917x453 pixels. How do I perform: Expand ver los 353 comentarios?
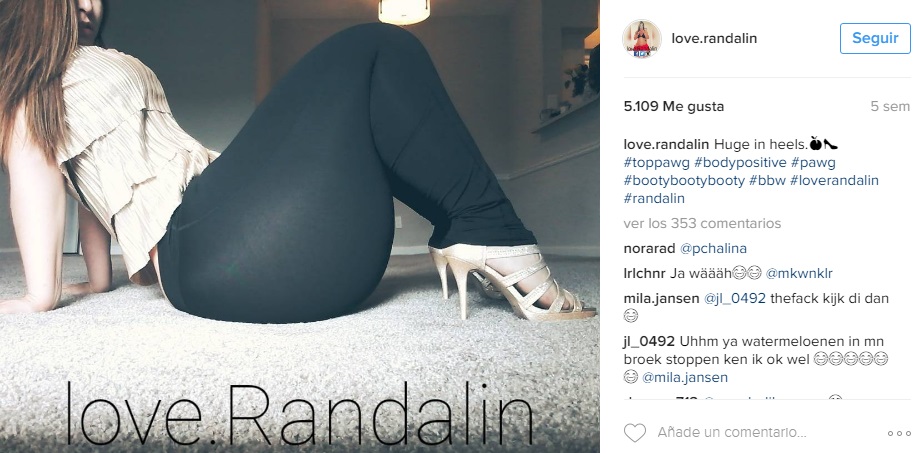pyautogui.click(x=702, y=223)
